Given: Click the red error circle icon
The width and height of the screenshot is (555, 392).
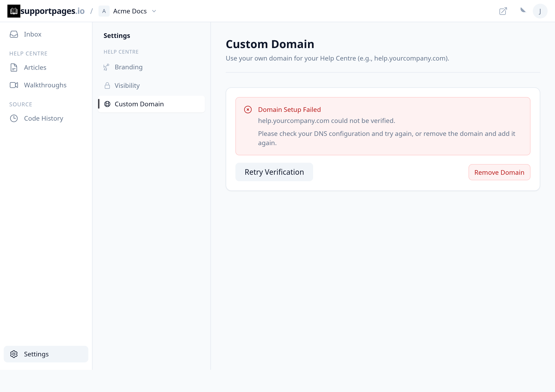Looking at the screenshot, I should click(x=248, y=110).
